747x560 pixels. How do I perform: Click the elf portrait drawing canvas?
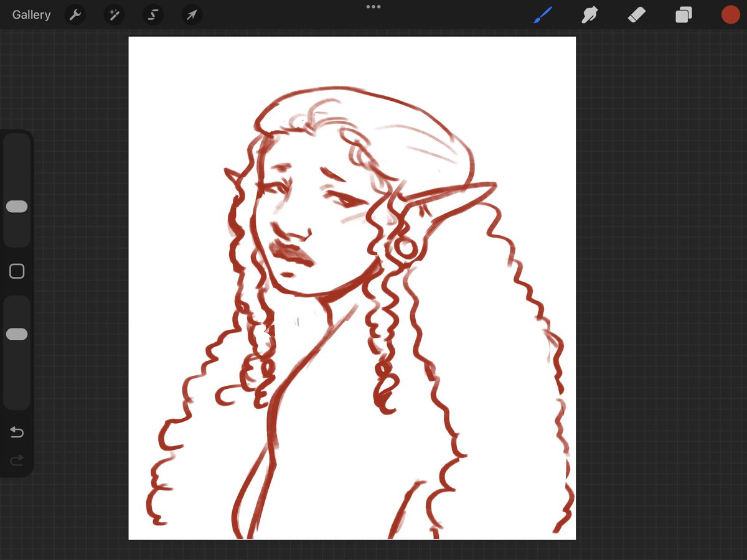point(352,288)
